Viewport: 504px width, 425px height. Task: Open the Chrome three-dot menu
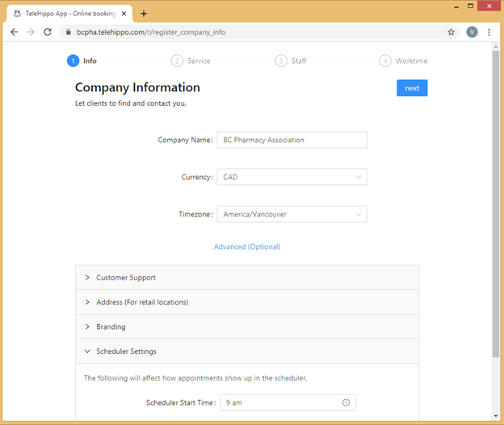click(x=489, y=32)
